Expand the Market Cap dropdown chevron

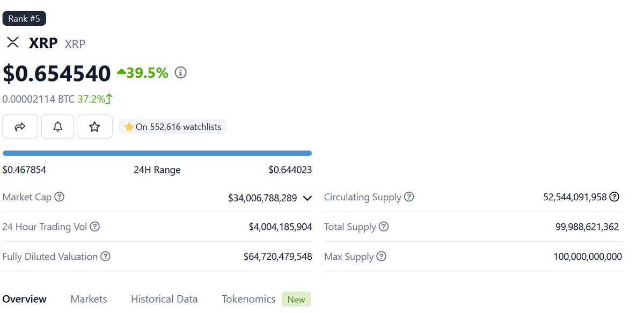pos(308,198)
